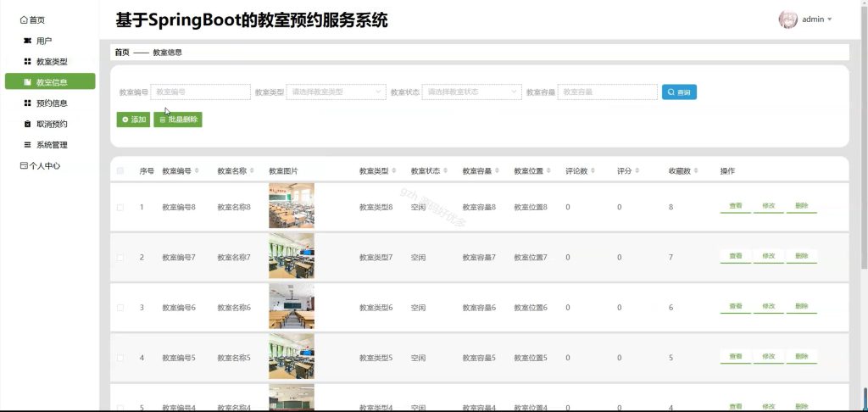Open 个人中心 in sidebar

(x=40, y=165)
